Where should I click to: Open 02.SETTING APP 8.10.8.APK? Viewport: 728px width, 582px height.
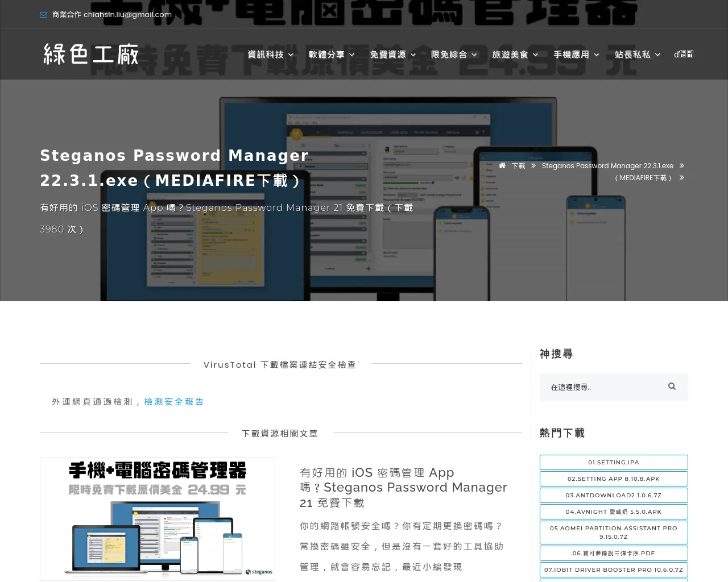[614, 479]
